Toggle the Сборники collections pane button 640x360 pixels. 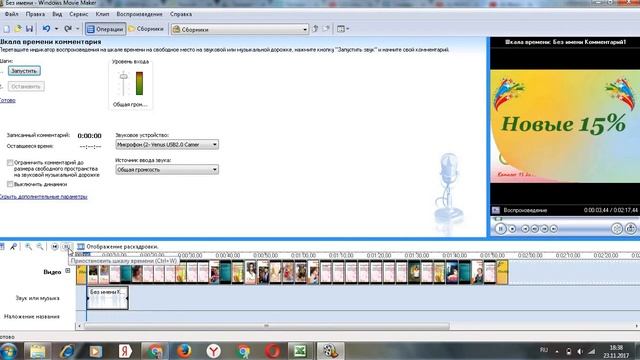click(x=146, y=29)
